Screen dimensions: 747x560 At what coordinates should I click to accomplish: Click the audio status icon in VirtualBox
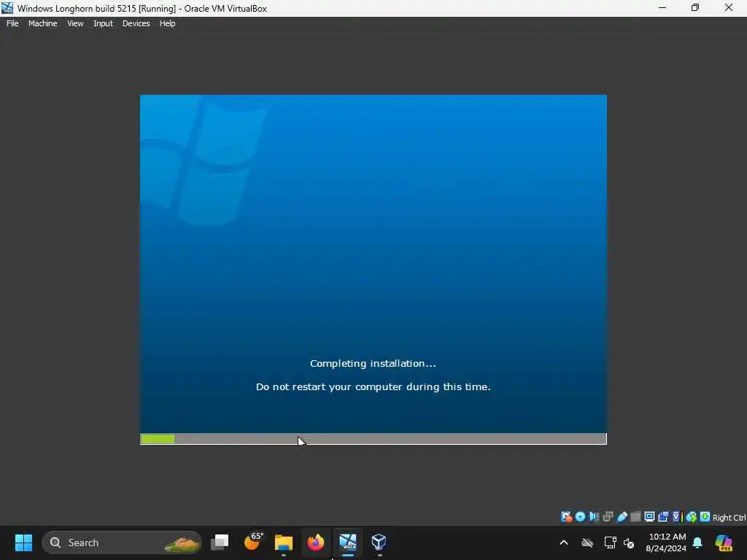pyautogui.click(x=594, y=517)
